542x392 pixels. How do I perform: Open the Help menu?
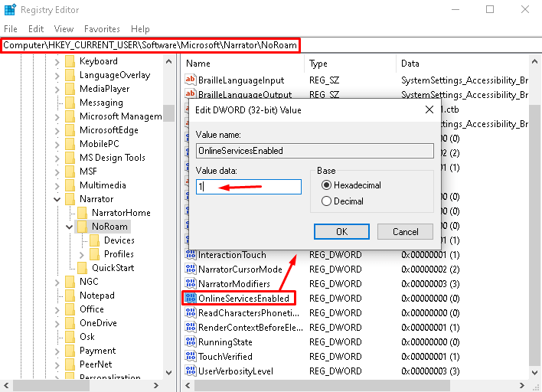click(x=140, y=28)
